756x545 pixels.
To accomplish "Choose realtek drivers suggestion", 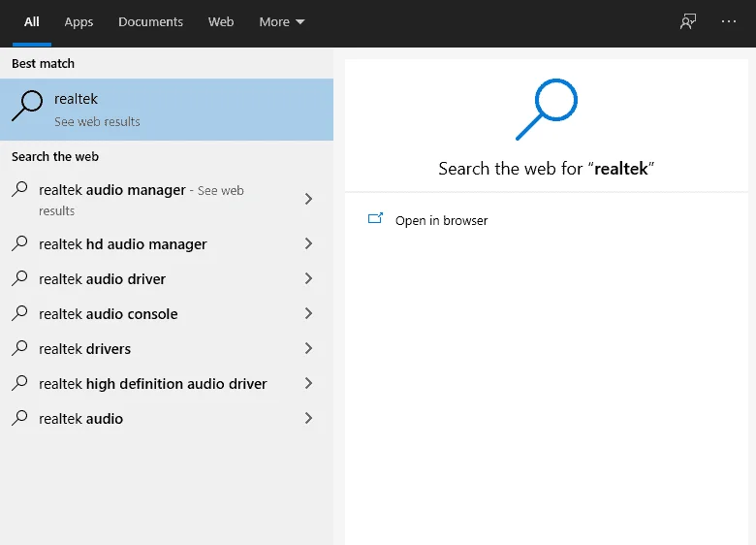I will click(x=167, y=349).
